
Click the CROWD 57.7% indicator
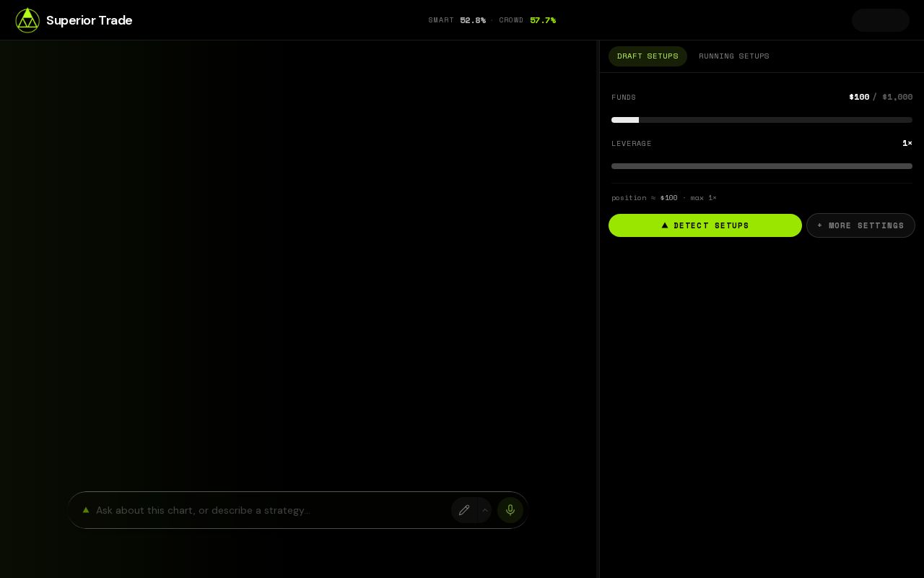pyautogui.click(x=527, y=20)
